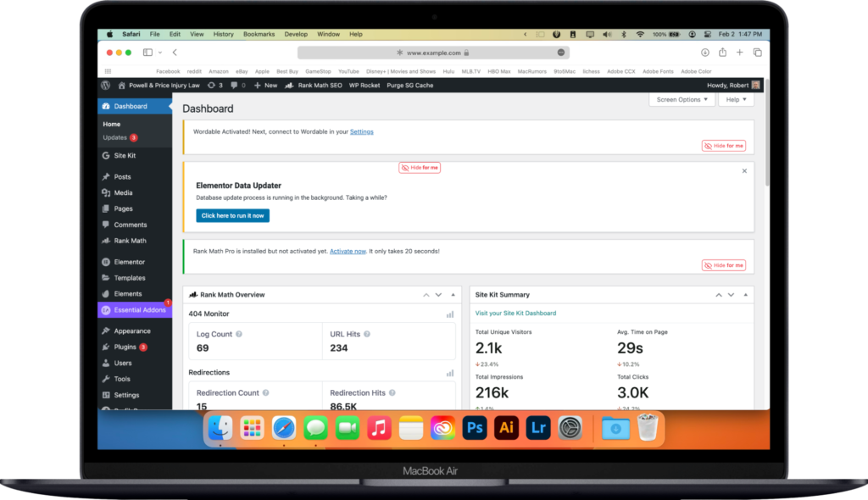Click URL Hits help question icon

click(x=367, y=334)
